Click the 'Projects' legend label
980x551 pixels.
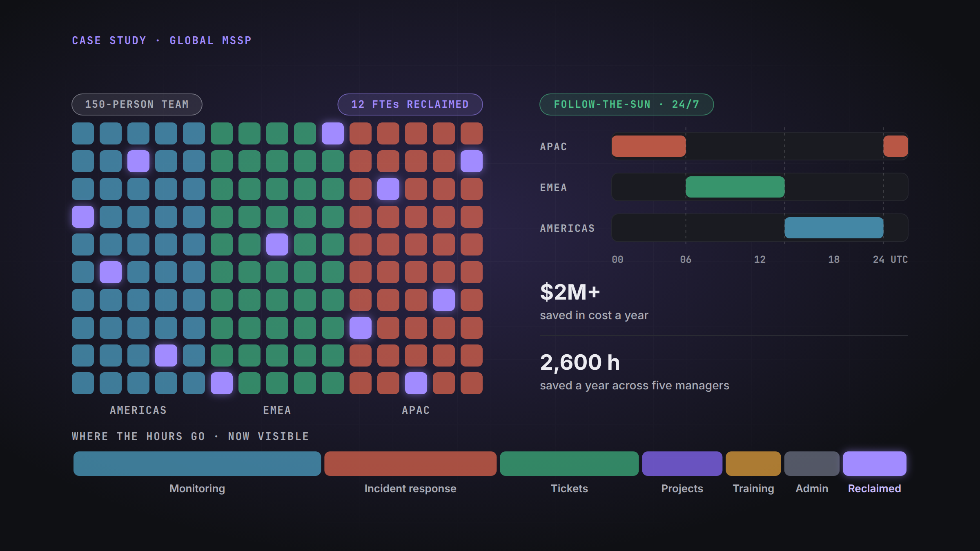(x=682, y=489)
